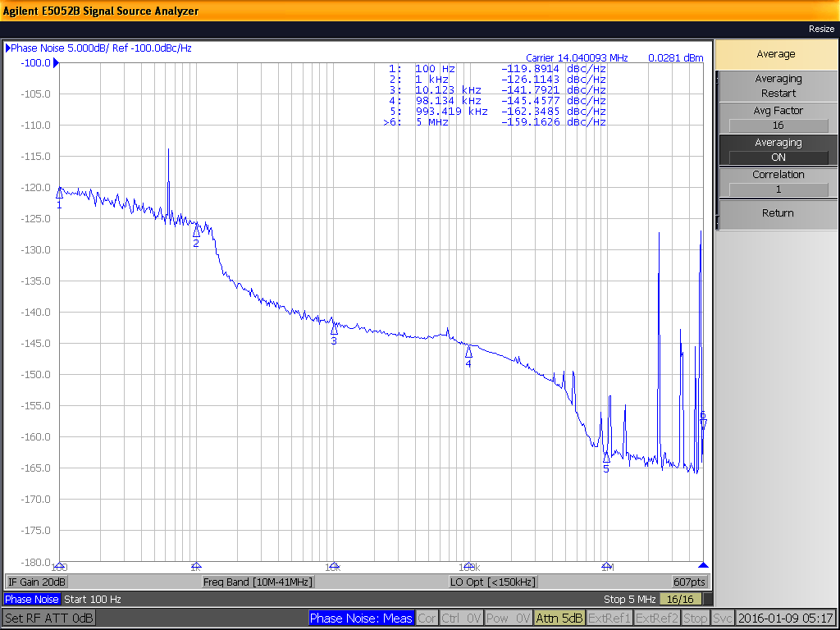
Task: Click the -180.0 axis bottom label
Action: (x=35, y=563)
